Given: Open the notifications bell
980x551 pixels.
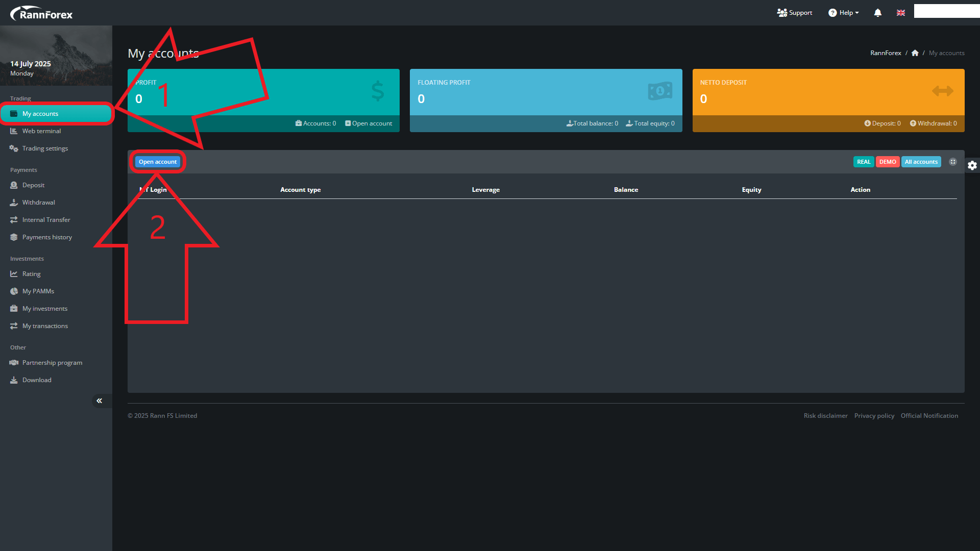Looking at the screenshot, I should (x=877, y=13).
